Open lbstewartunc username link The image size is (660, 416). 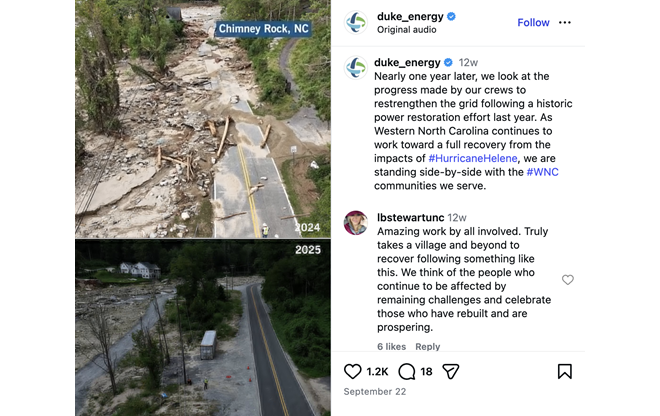(410, 217)
